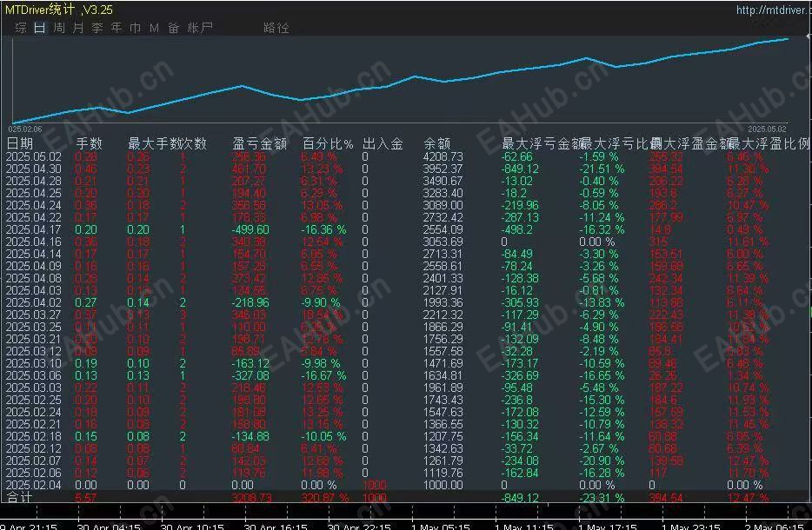Screen dimensions: 812x530
Task: Open the 周 weekly tab
Action: coord(59,28)
